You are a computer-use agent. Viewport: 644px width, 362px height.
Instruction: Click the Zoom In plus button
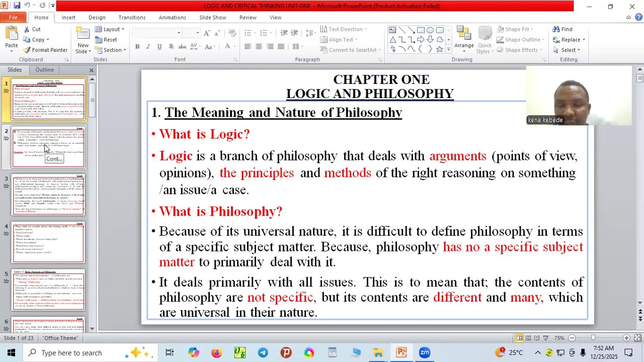coord(626,338)
